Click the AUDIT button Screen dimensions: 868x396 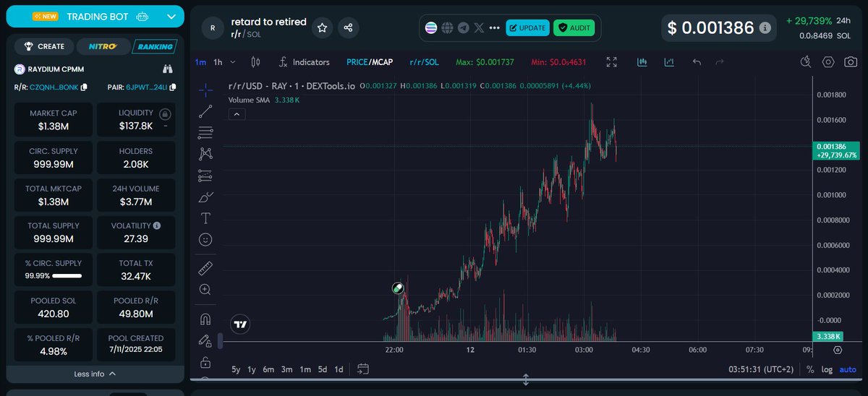[x=574, y=28]
